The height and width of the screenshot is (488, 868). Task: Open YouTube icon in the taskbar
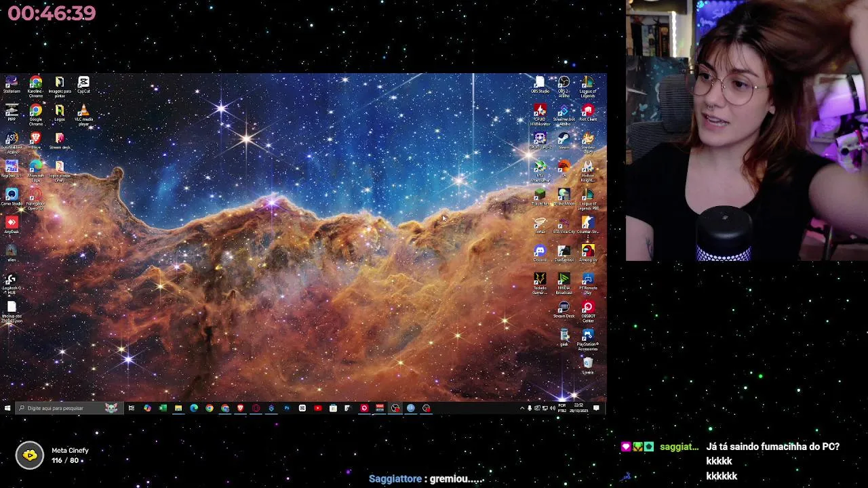(318, 408)
